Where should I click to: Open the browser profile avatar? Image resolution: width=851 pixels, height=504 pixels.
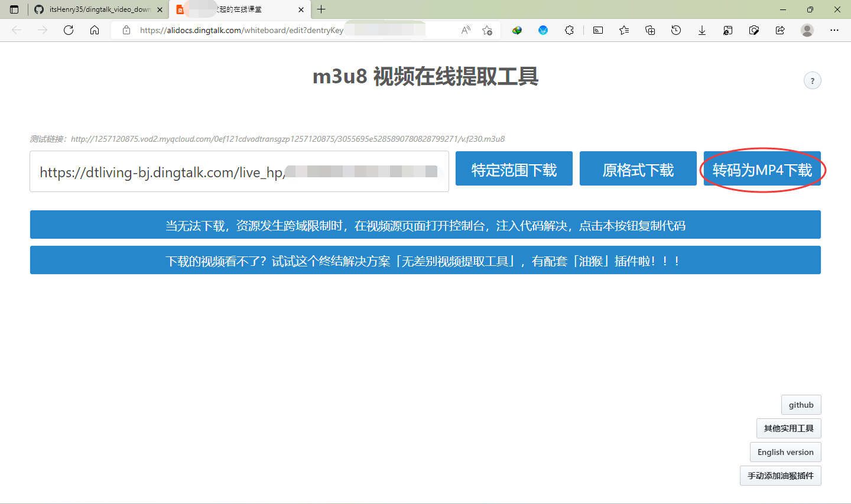coord(807,30)
